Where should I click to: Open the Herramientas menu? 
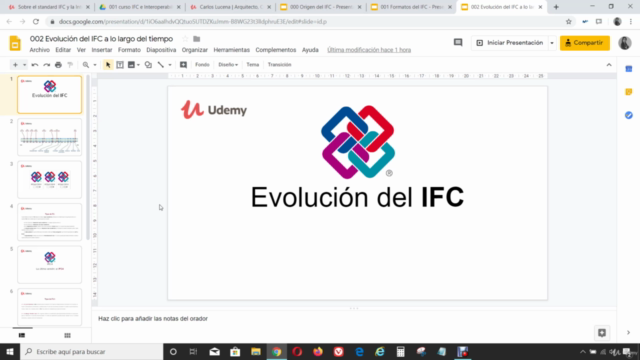231,50
